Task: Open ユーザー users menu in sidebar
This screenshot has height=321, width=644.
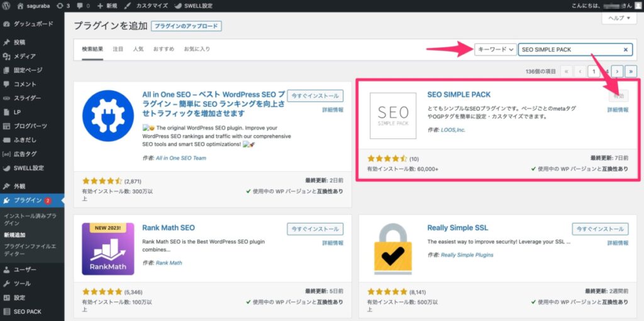Action: [32, 269]
